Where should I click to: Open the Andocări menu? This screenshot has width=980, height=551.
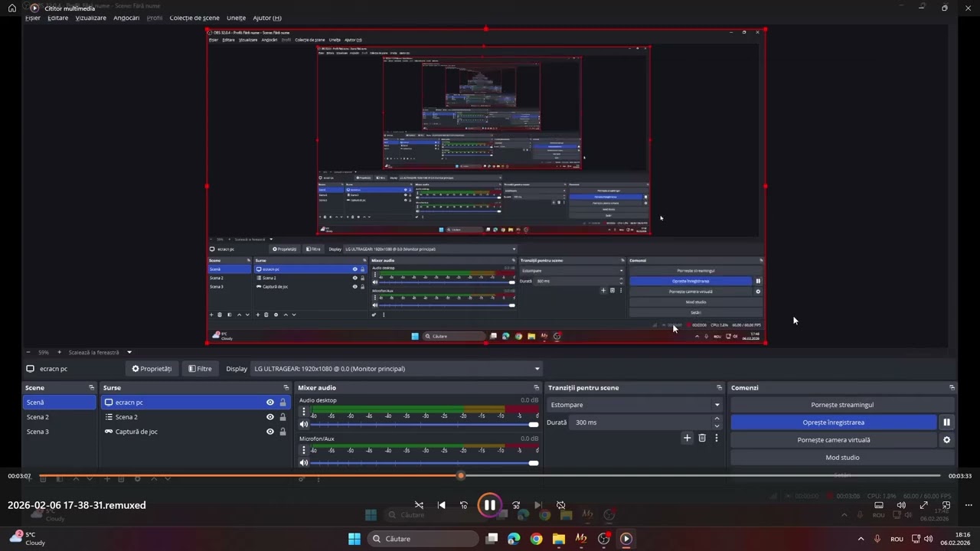(126, 18)
